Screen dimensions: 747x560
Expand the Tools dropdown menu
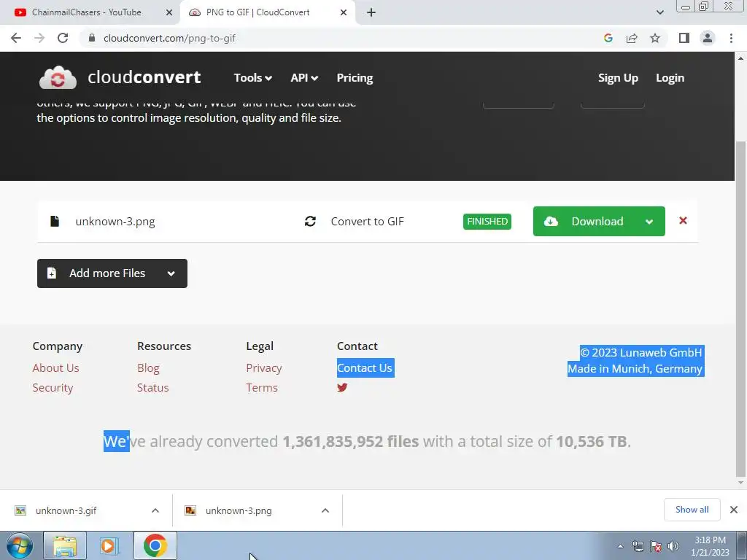pos(252,77)
